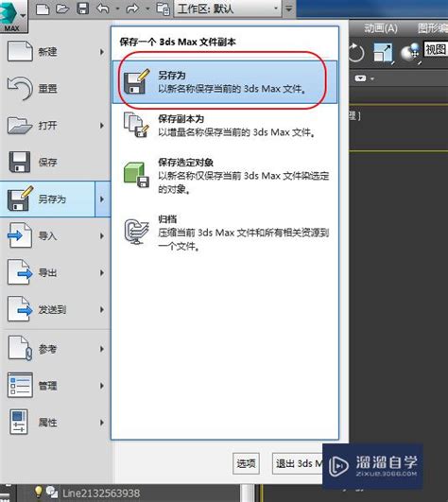448x502 pixels.
Task: Click the sphere placement tool icon
Action: click(x=410, y=53)
